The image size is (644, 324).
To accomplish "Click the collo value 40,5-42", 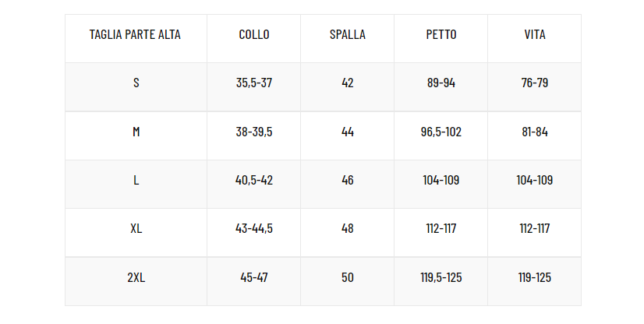I will (x=254, y=180).
